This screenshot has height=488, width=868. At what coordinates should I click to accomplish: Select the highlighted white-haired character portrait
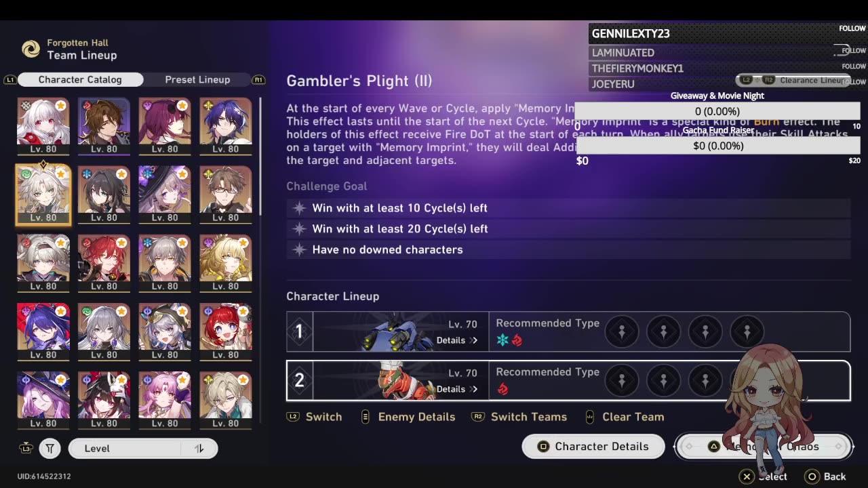coord(43,195)
